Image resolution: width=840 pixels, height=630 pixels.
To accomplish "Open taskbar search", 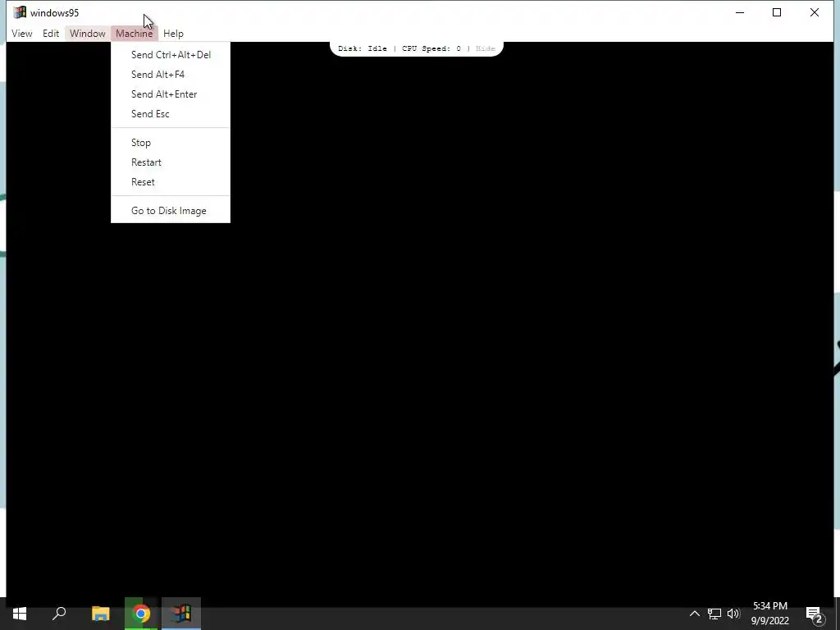I will 59,614.
